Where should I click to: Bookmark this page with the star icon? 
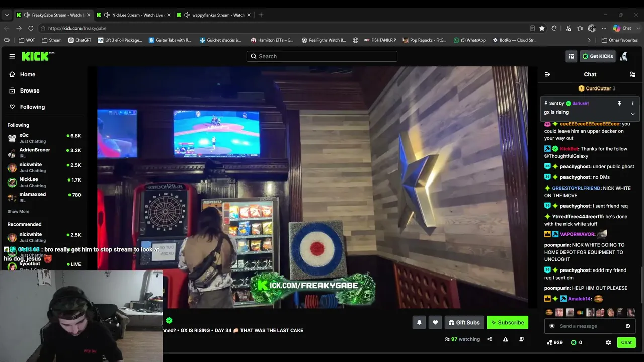click(x=542, y=28)
